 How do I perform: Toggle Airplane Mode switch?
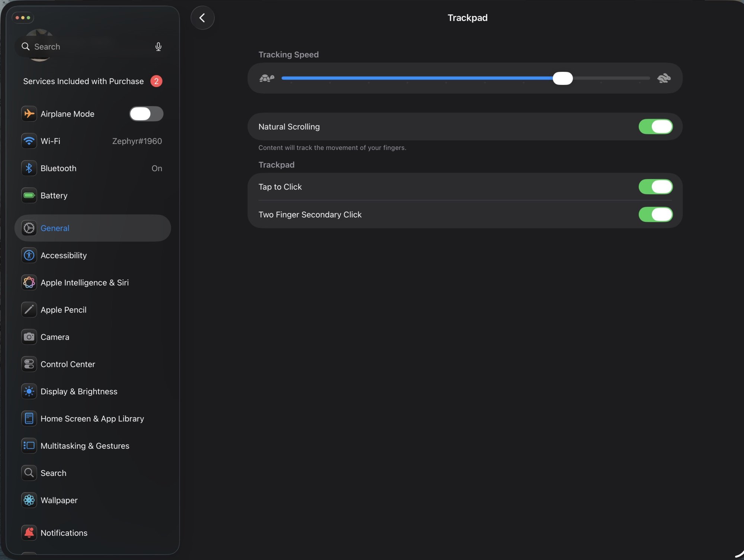click(x=146, y=114)
